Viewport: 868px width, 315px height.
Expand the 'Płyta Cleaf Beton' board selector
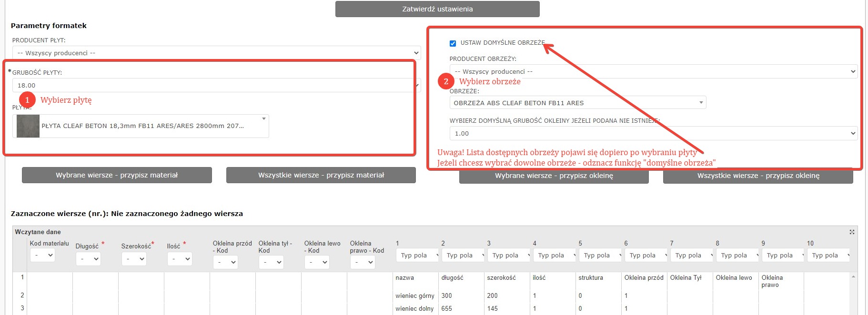pos(263,119)
